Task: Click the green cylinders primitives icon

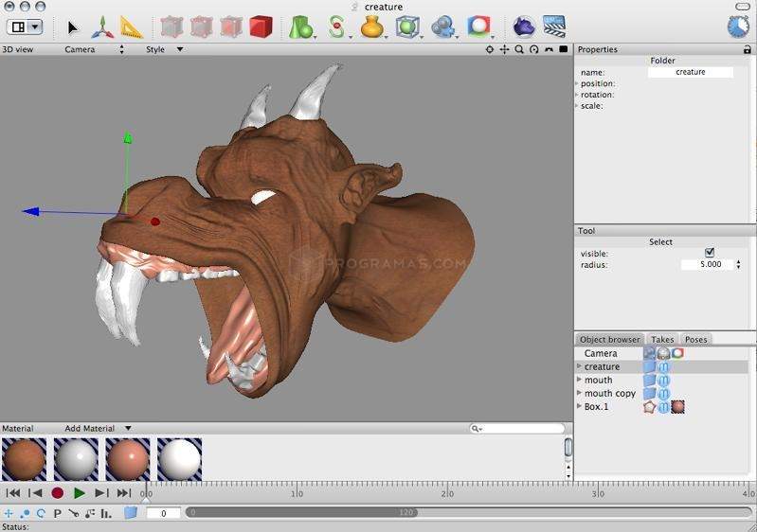Action: 301,27
